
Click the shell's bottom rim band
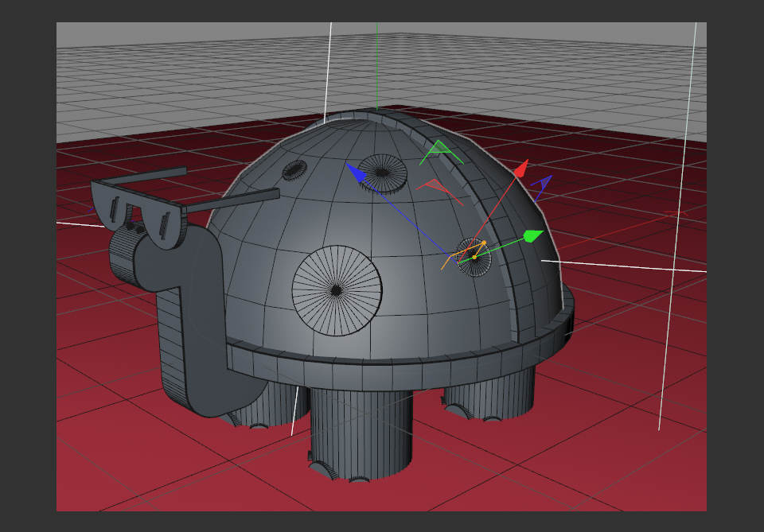(382, 362)
